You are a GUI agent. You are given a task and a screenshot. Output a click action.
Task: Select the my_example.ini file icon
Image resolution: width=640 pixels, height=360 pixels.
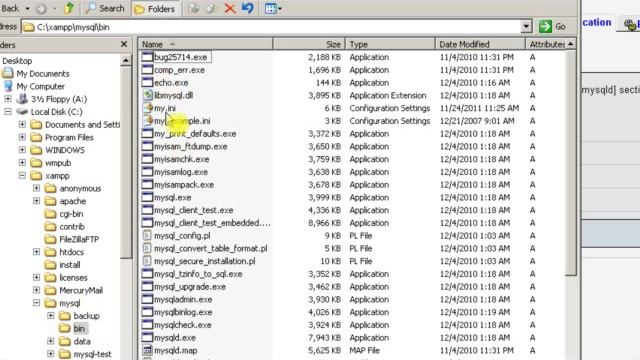click(x=147, y=120)
